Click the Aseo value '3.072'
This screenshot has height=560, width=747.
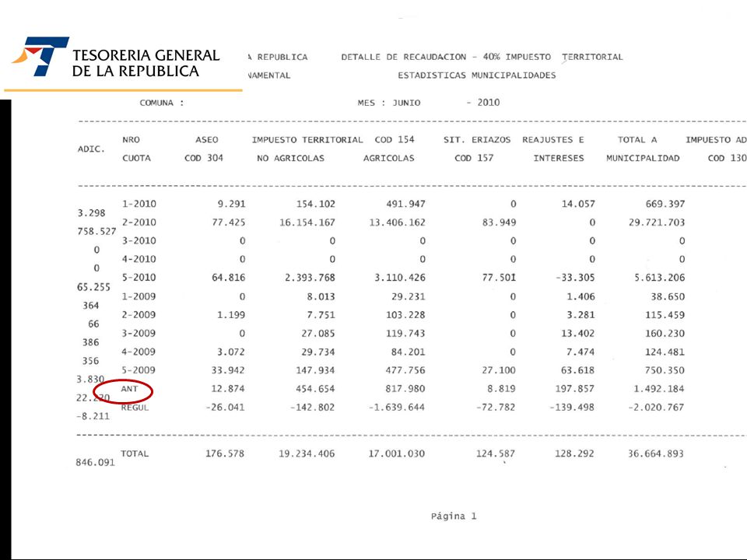pos(230,352)
